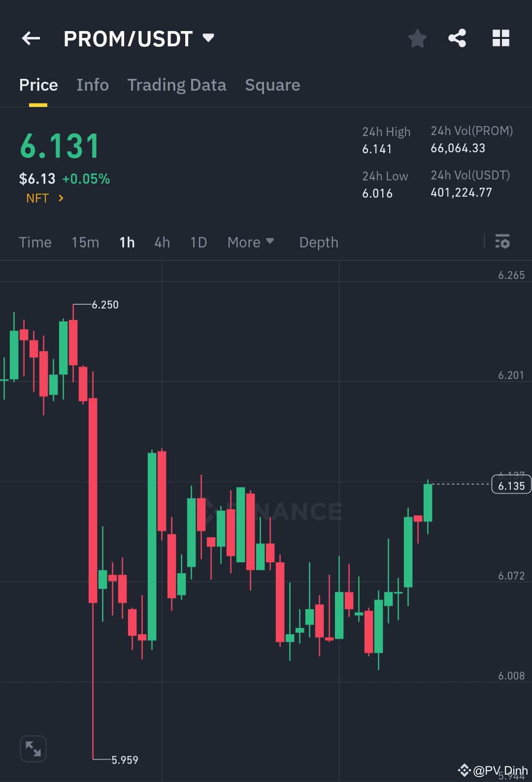Open the chart settings icon beside Depth
The image size is (532, 782).
click(x=502, y=242)
